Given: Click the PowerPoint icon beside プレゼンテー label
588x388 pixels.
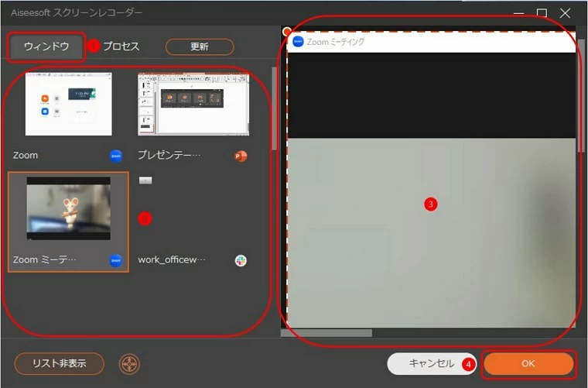Looking at the screenshot, I should coord(241,156).
